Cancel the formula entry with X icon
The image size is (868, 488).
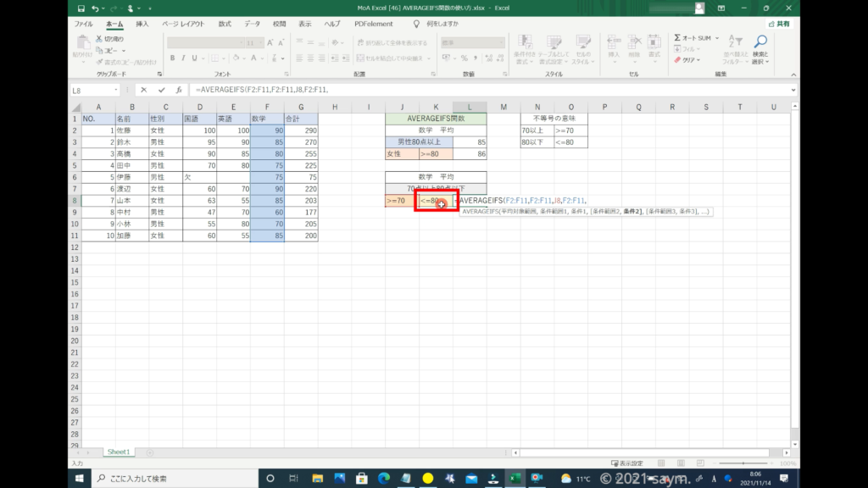(x=143, y=90)
